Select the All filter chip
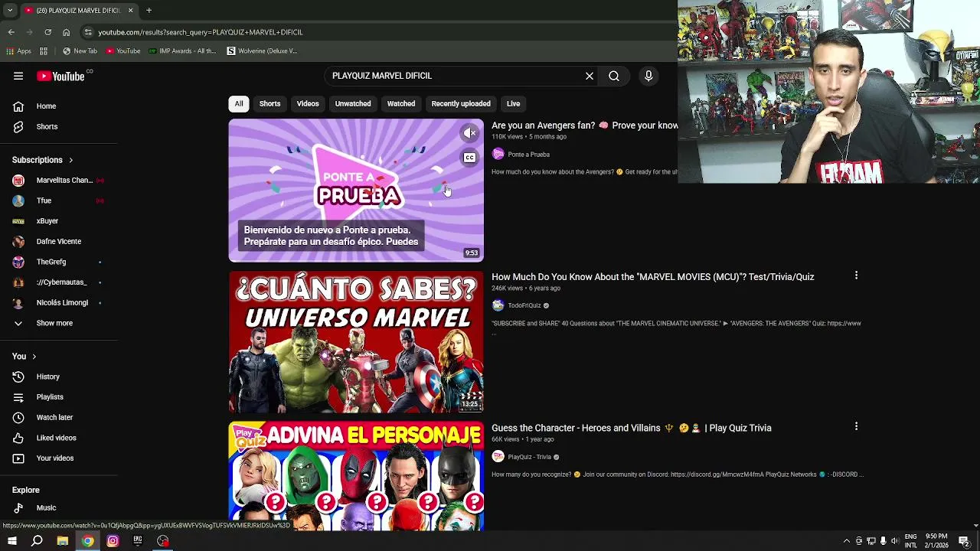 (239, 103)
